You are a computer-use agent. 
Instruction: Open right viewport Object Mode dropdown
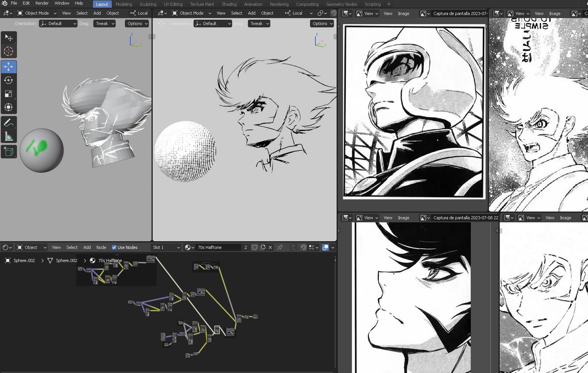(192, 13)
